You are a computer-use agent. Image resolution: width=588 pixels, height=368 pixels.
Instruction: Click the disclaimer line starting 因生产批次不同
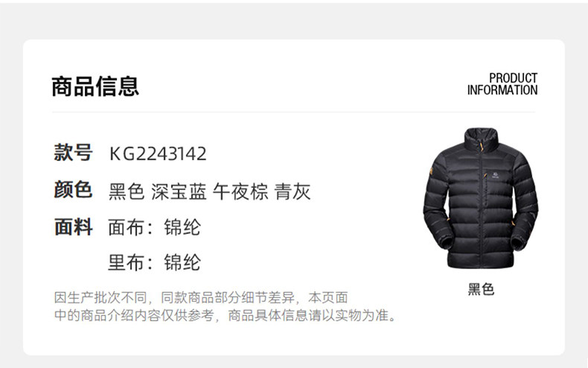pos(201,297)
